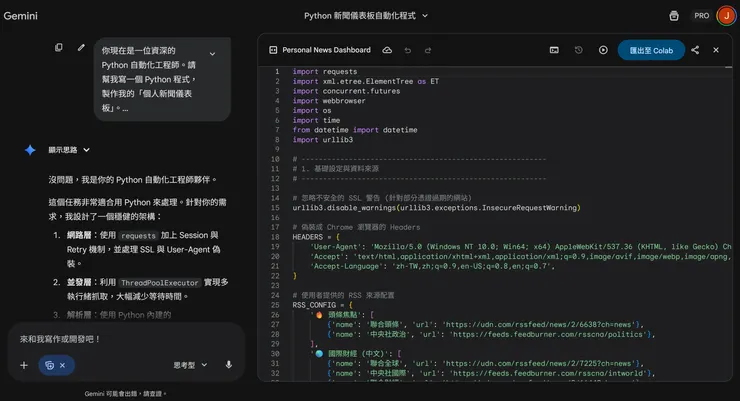Open version history icon
Image resolution: width=740 pixels, height=401 pixels.
[579, 50]
